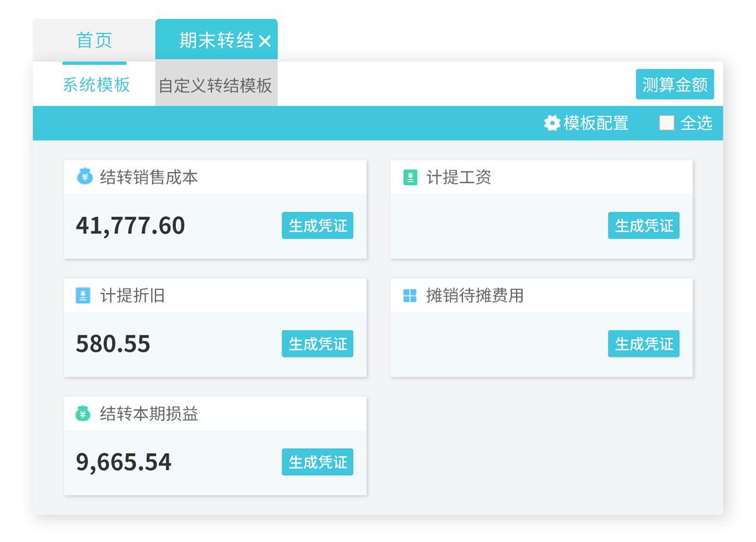Click the 41,777.60 amount value
Screen dimensions: 756x542
point(130,226)
